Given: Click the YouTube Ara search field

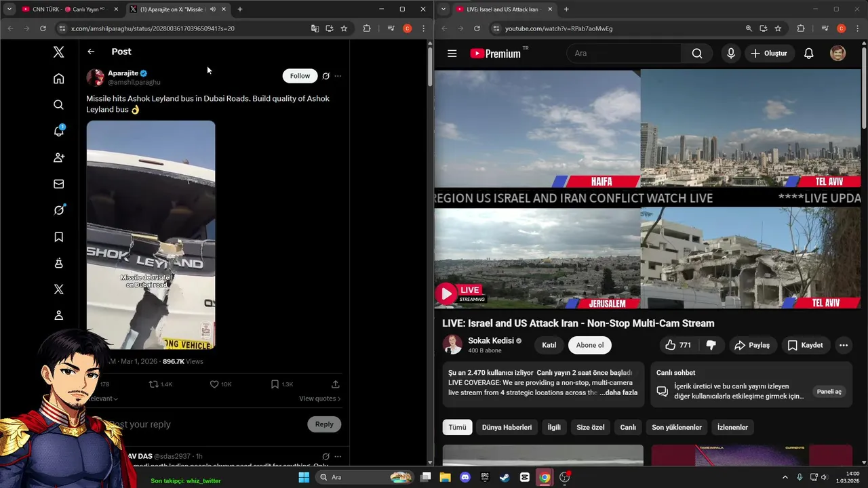Looking at the screenshot, I should (624, 54).
